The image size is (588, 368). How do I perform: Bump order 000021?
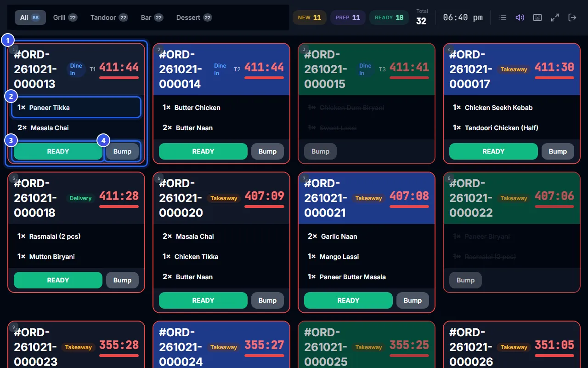click(x=413, y=300)
